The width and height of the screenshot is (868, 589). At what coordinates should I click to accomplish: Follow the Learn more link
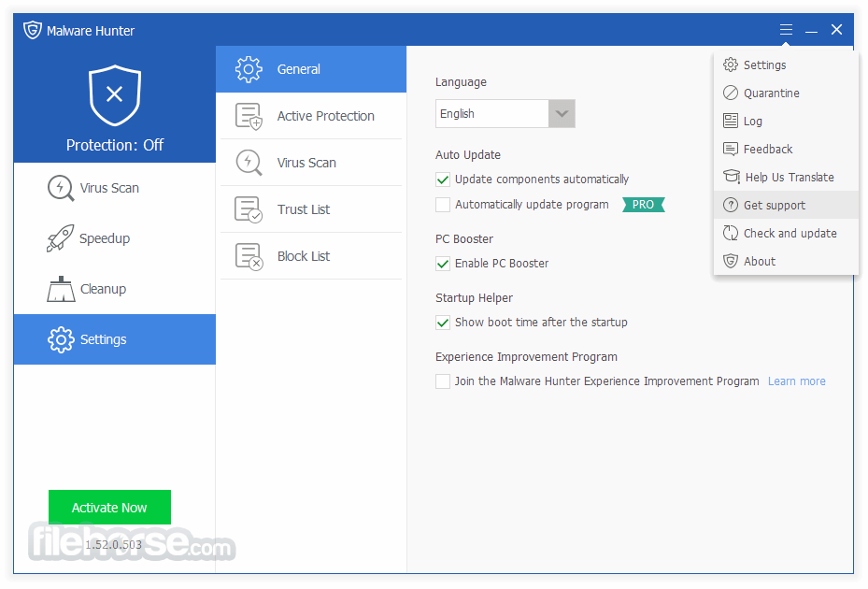(796, 381)
